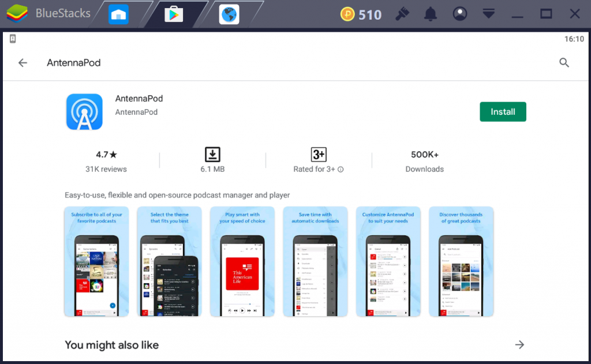The height and width of the screenshot is (364, 591).
Task: Open the 'Play smart with your speed' screenshot
Action: [x=242, y=261]
